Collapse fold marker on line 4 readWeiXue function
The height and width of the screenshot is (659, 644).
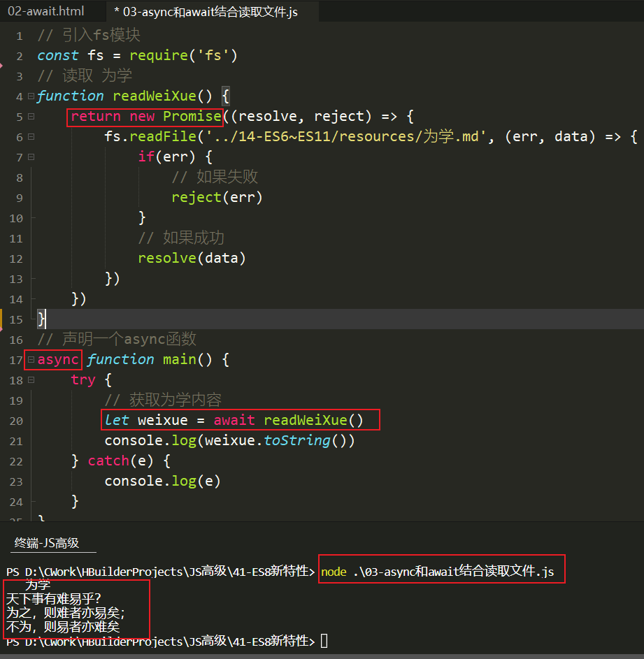pyautogui.click(x=31, y=96)
